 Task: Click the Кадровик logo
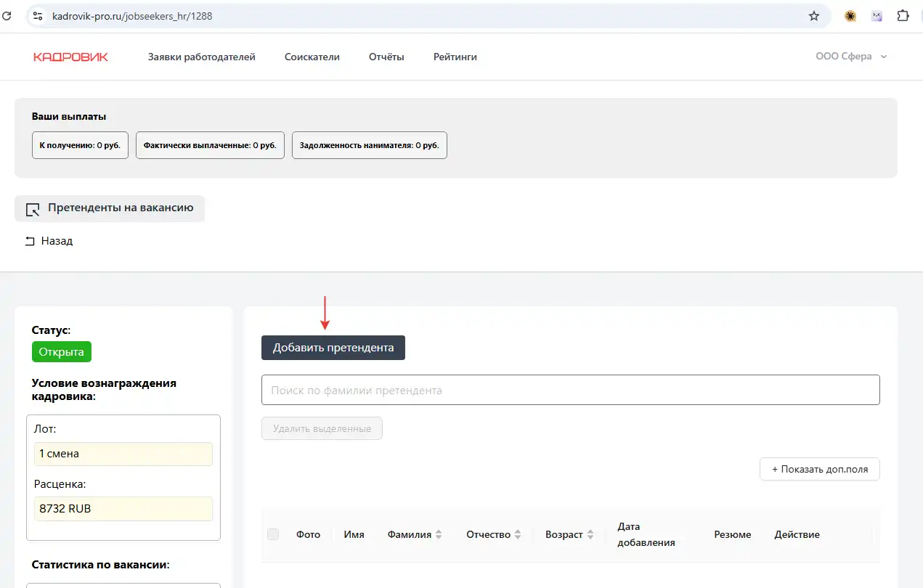click(70, 57)
